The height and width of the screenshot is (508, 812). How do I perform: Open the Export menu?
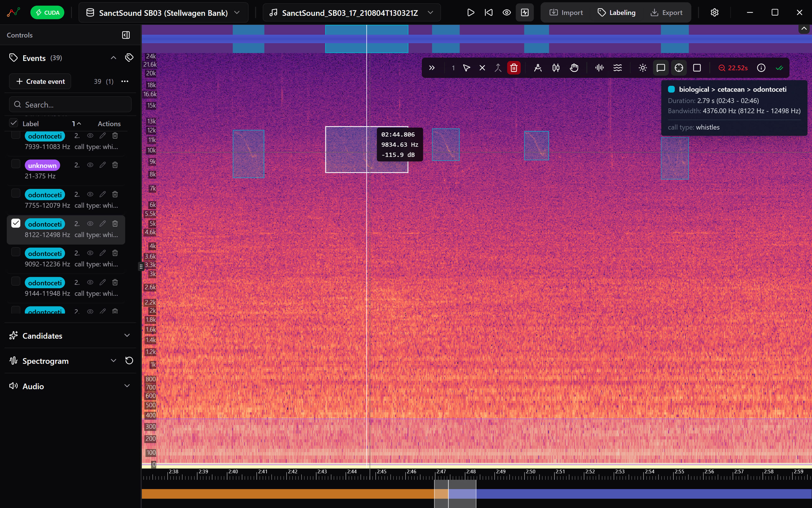(666, 12)
